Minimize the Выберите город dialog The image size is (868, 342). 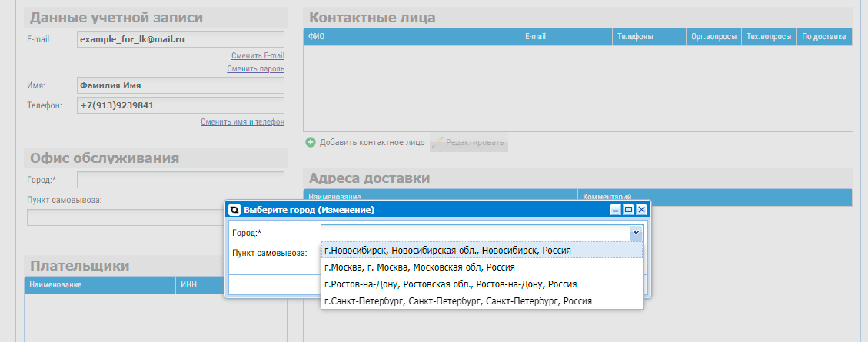(x=614, y=210)
